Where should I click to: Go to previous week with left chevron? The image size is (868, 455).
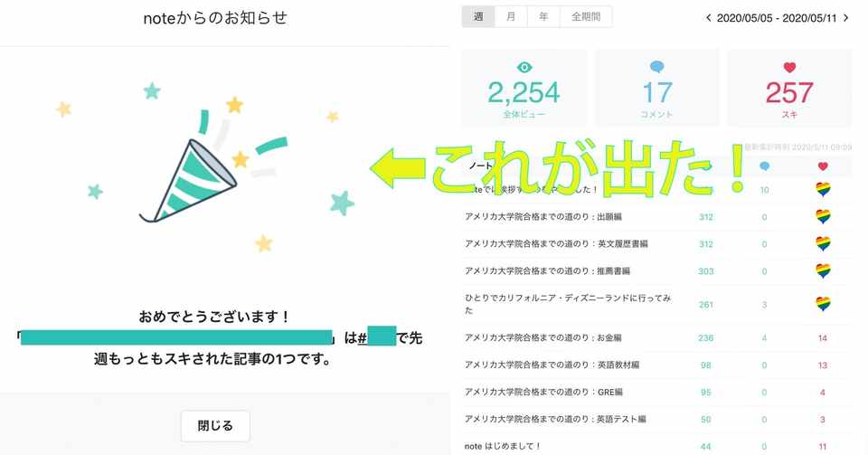(709, 18)
